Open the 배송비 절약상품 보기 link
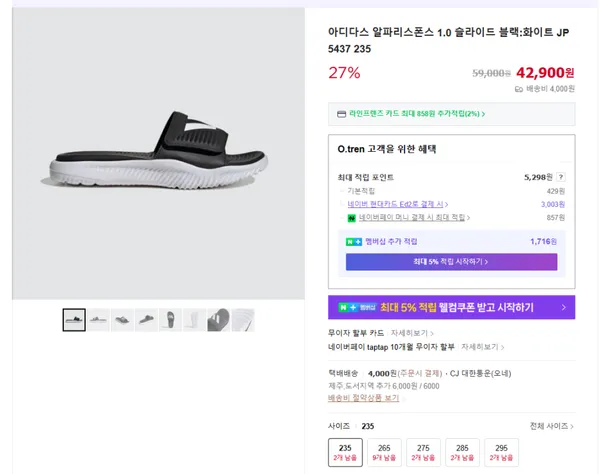This screenshot has height=474, width=600. pos(363,398)
